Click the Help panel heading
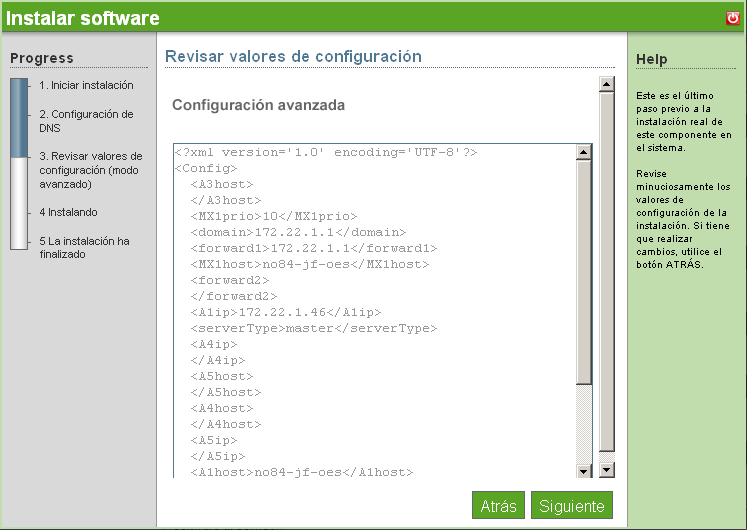The height and width of the screenshot is (530, 747). pyautogui.click(x=651, y=59)
